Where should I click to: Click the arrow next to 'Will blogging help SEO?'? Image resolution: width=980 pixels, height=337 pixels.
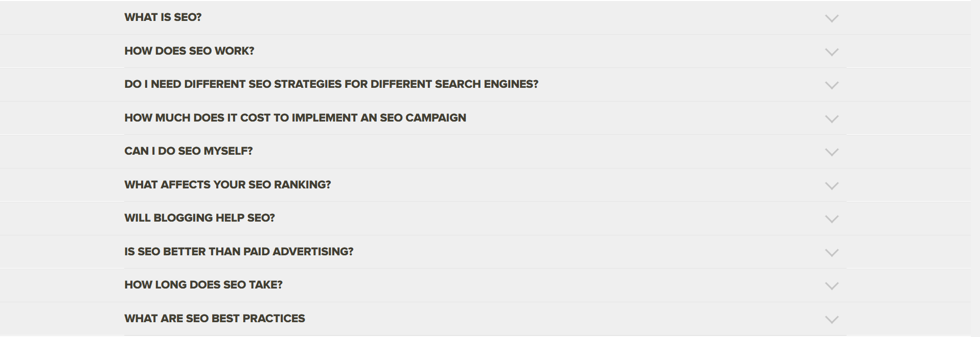tap(832, 219)
